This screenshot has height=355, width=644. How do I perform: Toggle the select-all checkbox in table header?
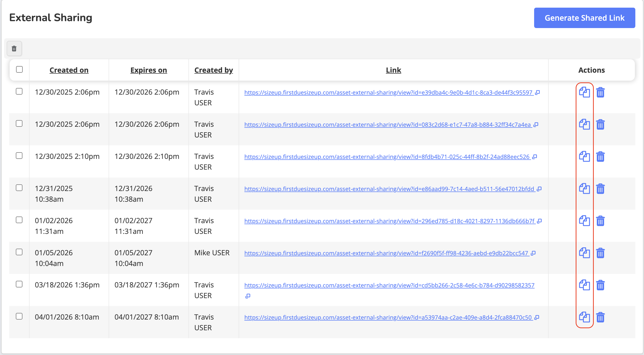click(x=19, y=69)
